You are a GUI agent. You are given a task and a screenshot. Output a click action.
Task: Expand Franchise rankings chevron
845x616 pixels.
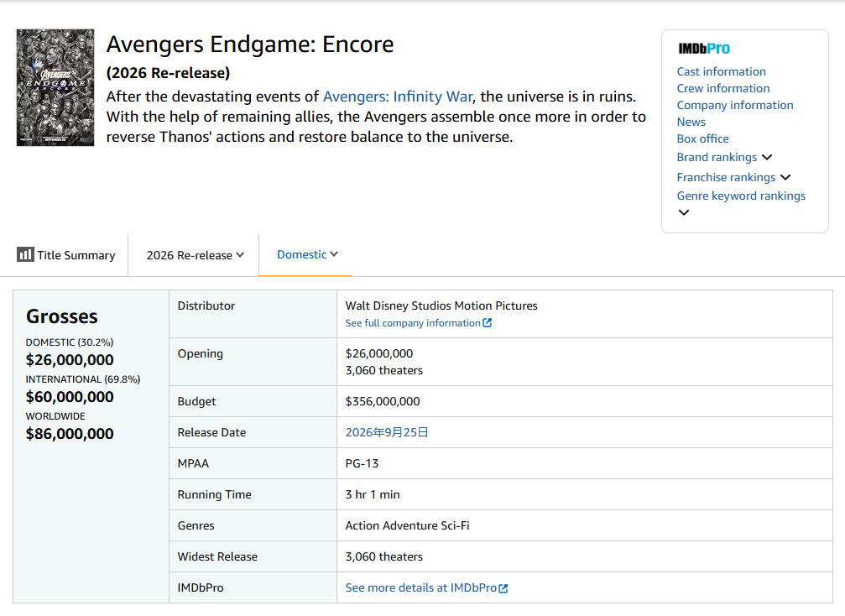[x=785, y=177]
